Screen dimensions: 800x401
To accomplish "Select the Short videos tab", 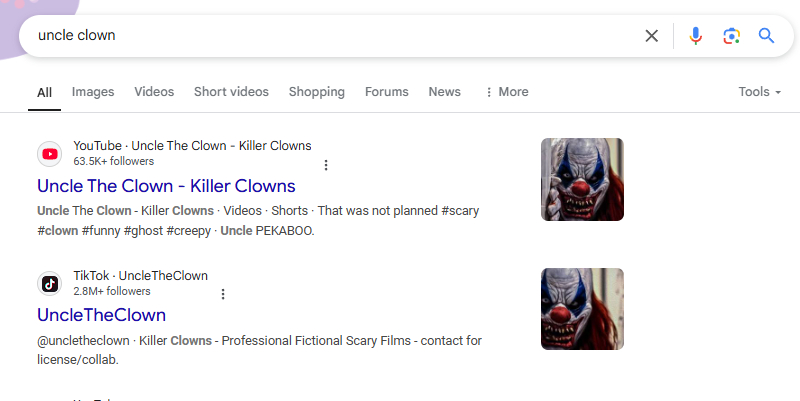I will point(231,92).
